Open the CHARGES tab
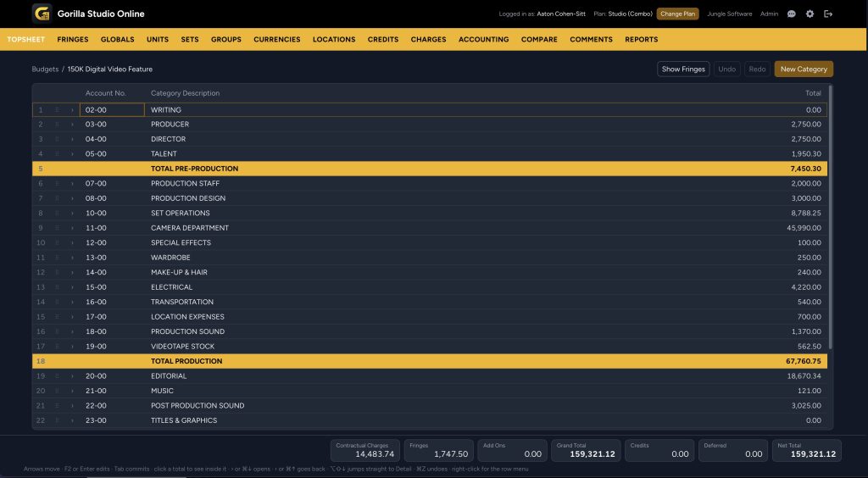868x478 pixels. point(428,39)
